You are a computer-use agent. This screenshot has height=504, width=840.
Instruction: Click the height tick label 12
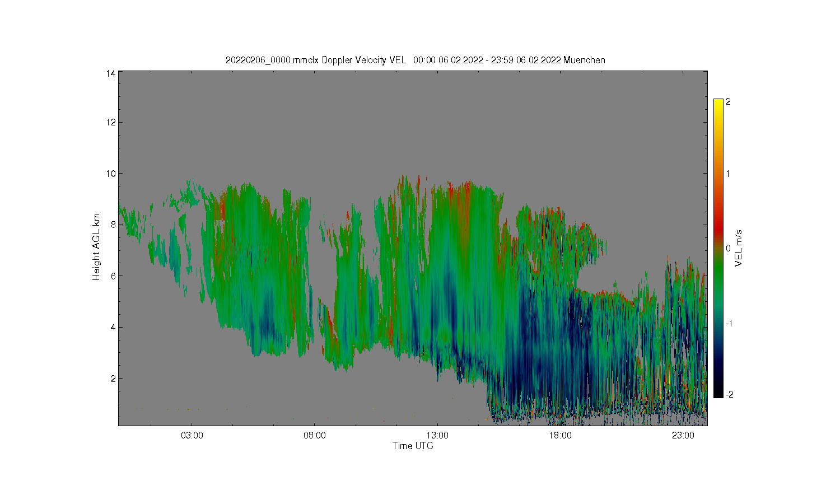click(x=111, y=122)
